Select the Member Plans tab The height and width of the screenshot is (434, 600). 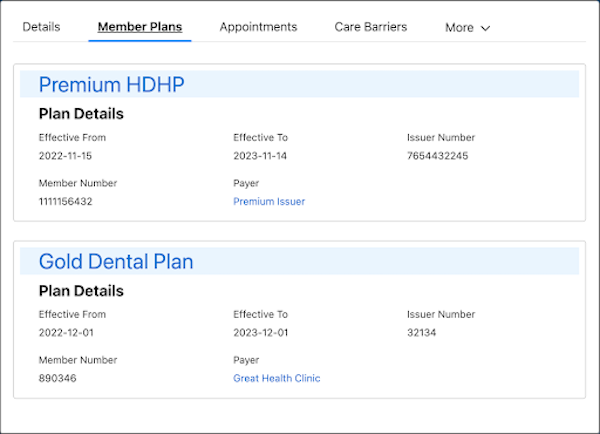[140, 27]
